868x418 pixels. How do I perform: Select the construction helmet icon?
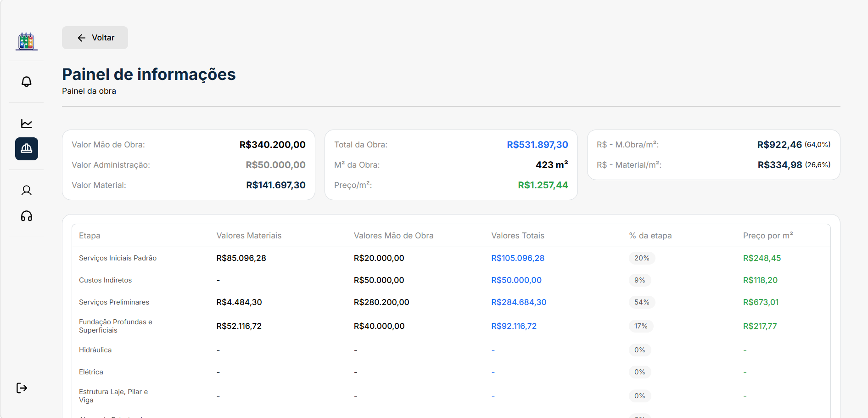point(27,149)
